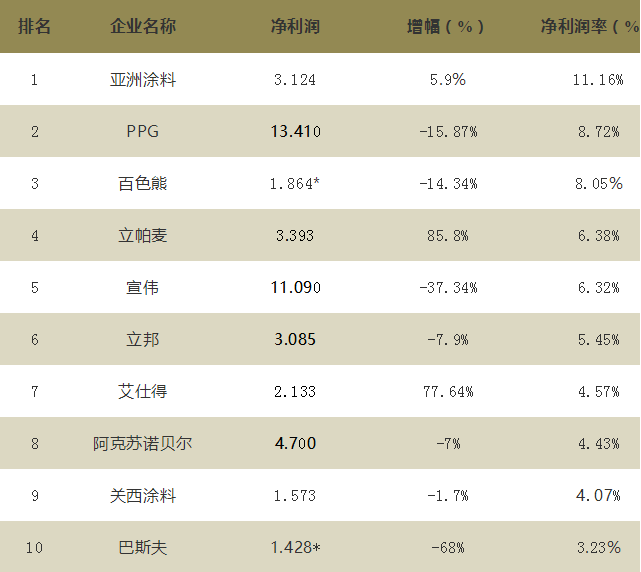
Task: Click company name 宣伟
Action: (142, 288)
